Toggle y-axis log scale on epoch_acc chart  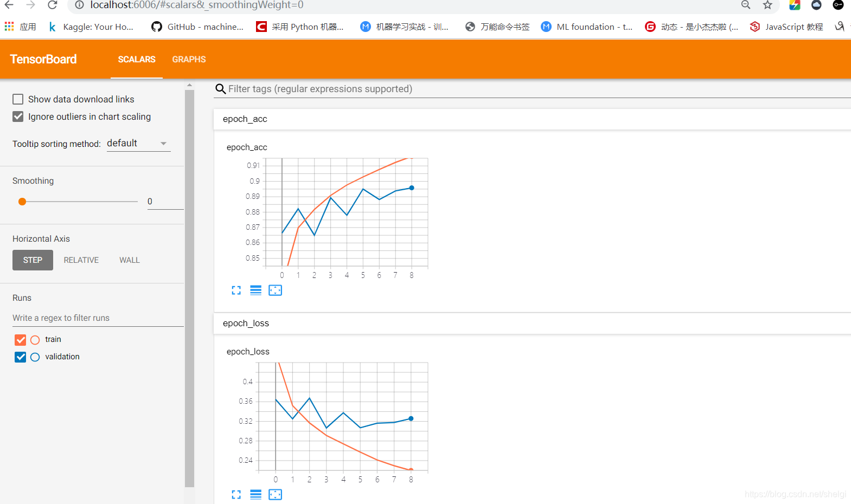tap(256, 290)
